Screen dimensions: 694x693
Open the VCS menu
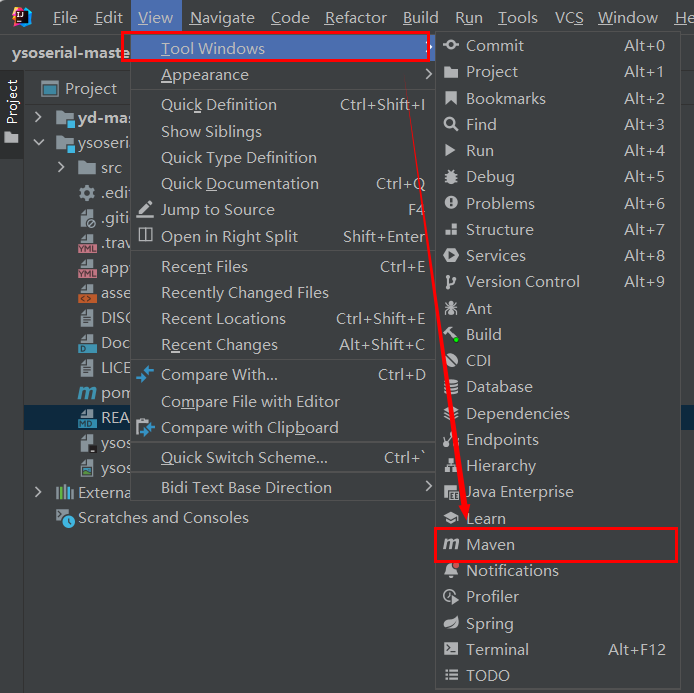pos(569,18)
